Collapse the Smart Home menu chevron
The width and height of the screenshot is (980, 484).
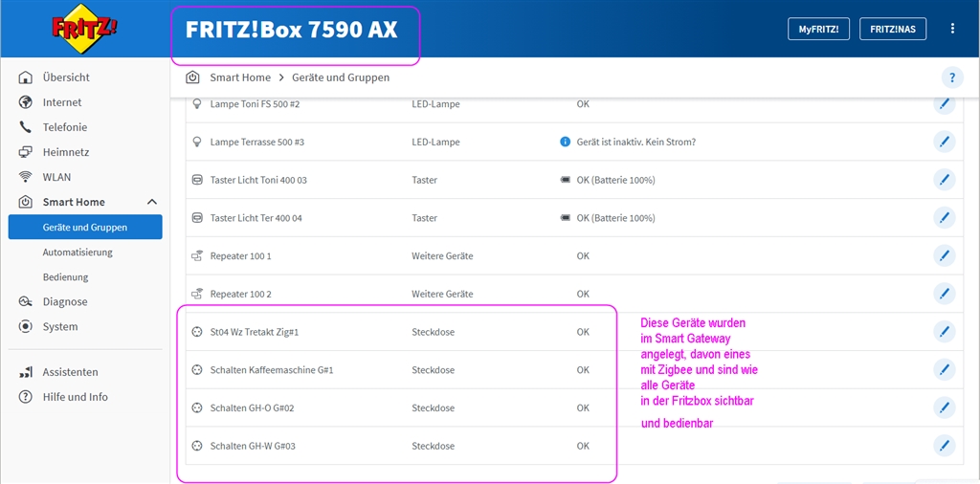(152, 202)
